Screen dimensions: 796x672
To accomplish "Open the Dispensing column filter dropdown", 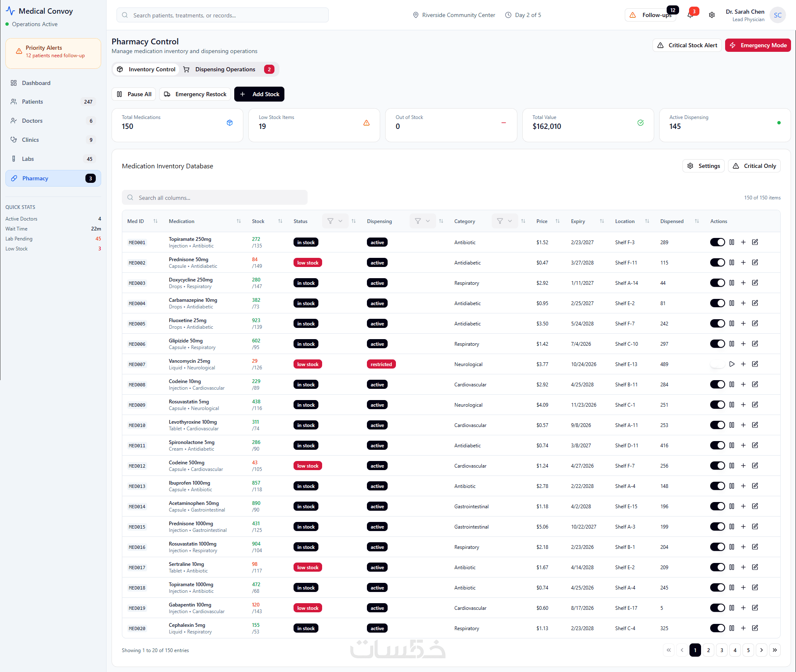I will 422,221.
